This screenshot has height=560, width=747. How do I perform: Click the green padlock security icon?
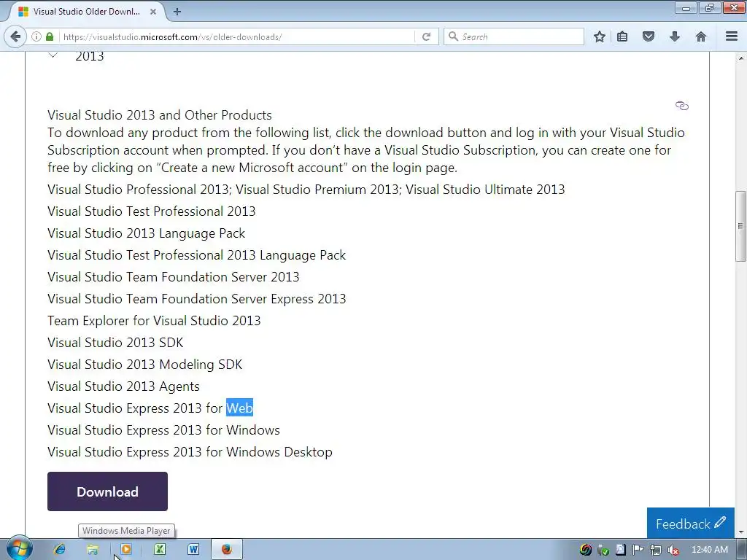tap(50, 36)
